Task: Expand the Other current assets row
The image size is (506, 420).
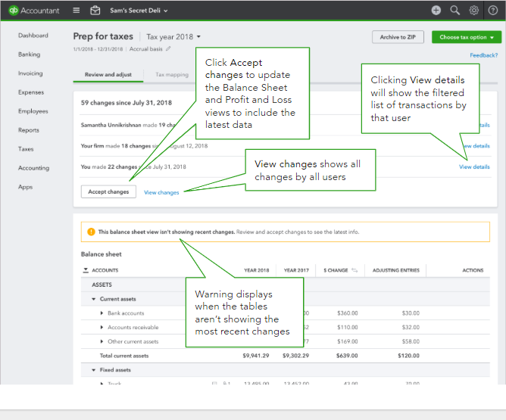Action: point(102,341)
